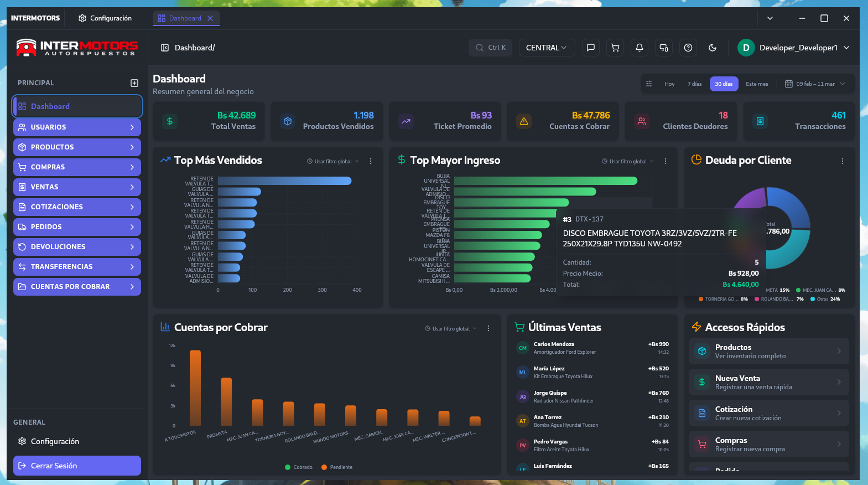Open the shopping cart icon in header

[615, 48]
